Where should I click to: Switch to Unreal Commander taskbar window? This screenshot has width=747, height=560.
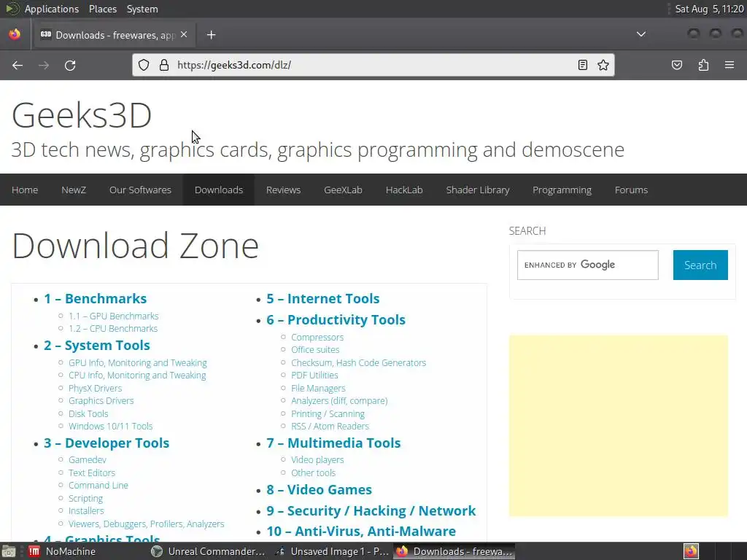(x=208, y=551)
